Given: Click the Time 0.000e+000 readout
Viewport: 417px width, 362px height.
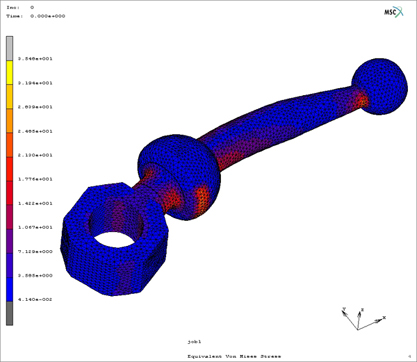Looking at the screenshot, I should pyautogui.click(x=36, y=16).
